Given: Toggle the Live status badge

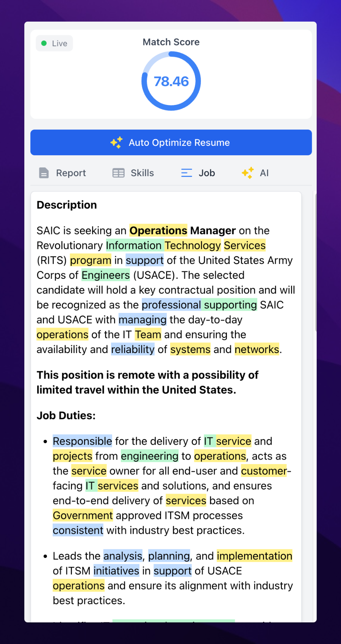Looking at the screenshot, I should [55, 44].
